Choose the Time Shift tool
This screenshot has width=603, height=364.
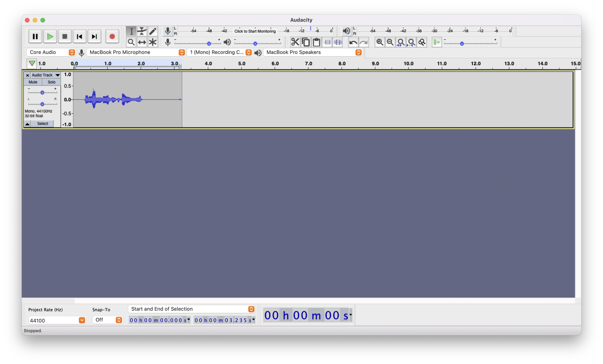pyautogui.click(x=142, y=42)
